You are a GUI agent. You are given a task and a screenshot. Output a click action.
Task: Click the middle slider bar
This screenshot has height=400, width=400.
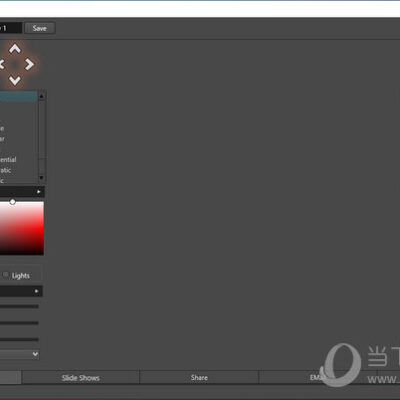coord(19,323)
